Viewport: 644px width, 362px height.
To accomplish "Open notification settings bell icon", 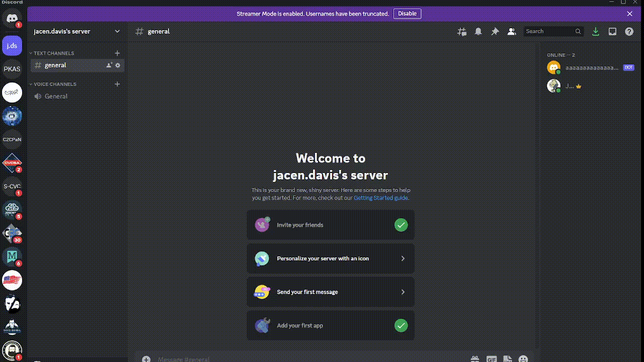I will [x=478, y=32].
